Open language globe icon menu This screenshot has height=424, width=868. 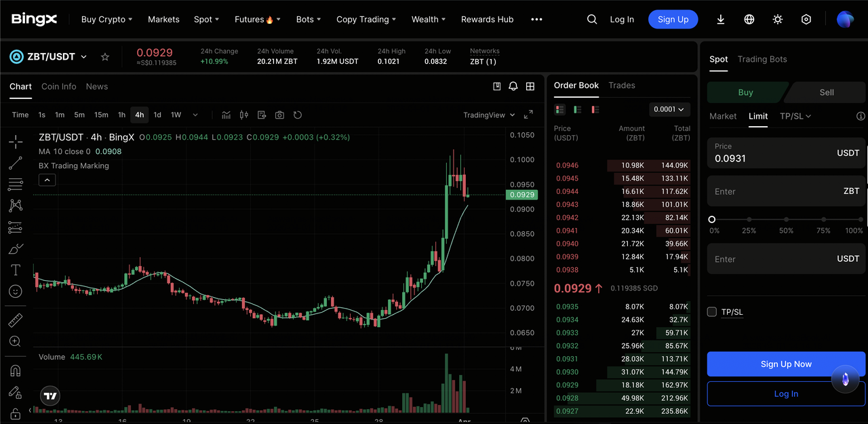pyautogui.click(x=749, y=20)
